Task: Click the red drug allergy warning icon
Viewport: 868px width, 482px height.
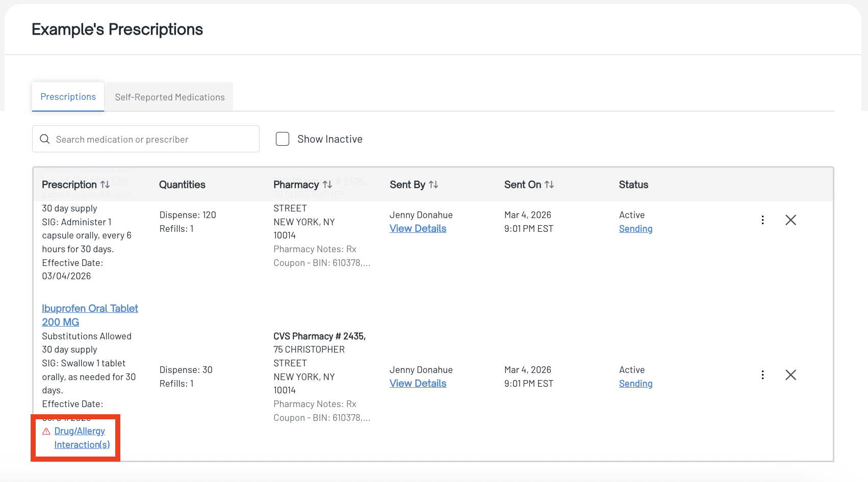Action: pyautogui.click(x=46, y=432)
